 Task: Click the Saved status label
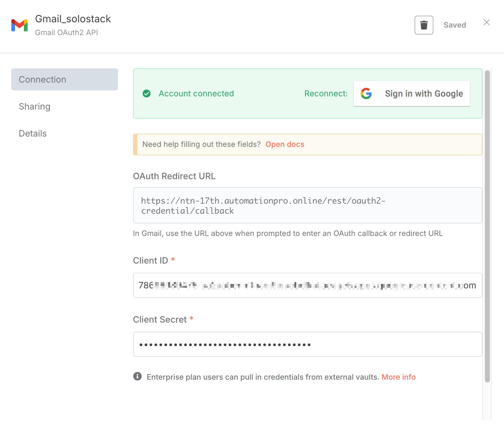(455, 25)
